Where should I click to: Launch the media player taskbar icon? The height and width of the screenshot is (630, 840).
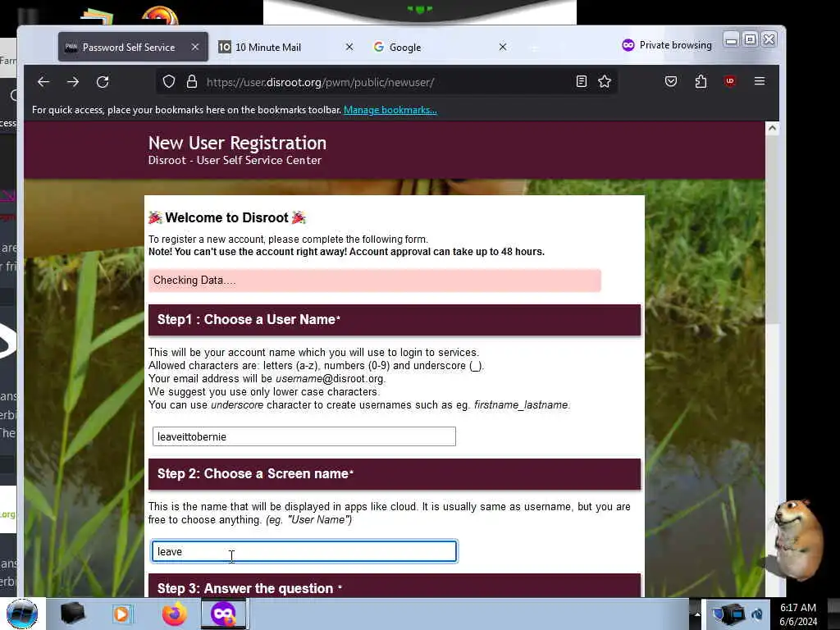121,614
